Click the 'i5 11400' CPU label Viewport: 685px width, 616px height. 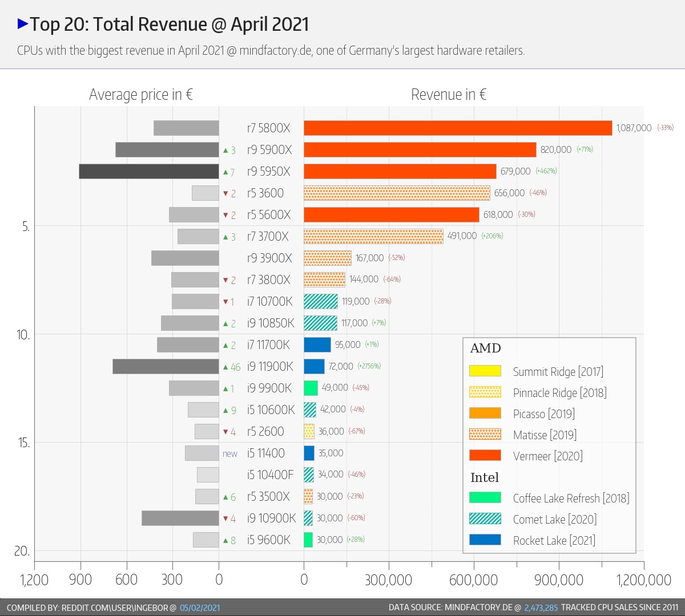pos(266,453)
